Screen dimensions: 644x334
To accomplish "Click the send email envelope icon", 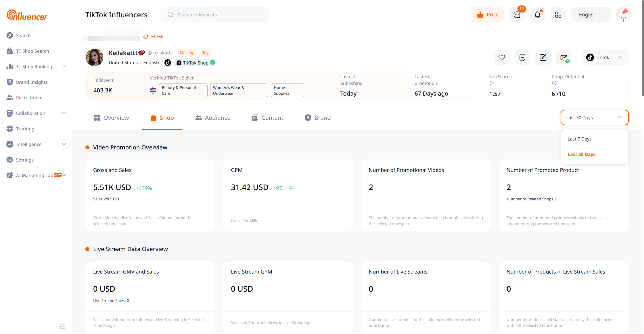I will pos(564,57).
